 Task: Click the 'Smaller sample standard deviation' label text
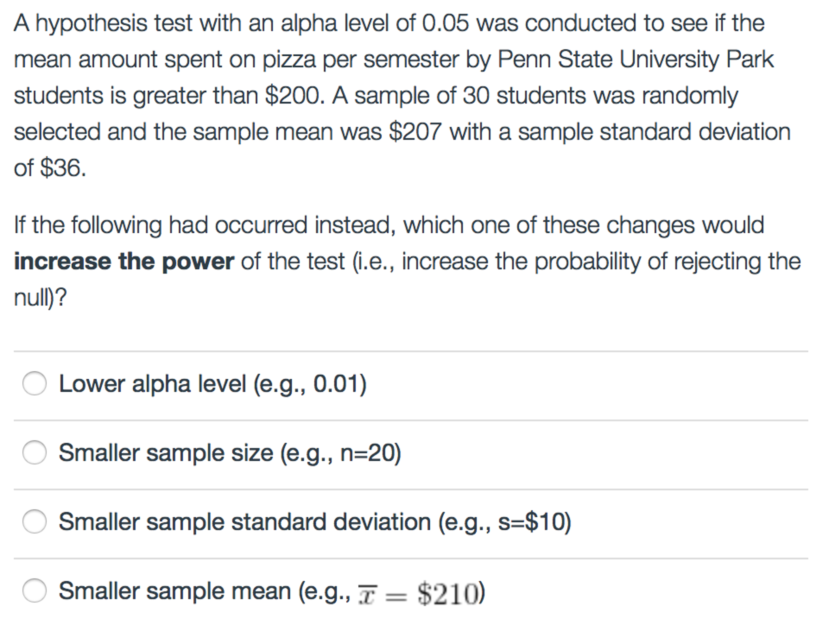(245, 522)
